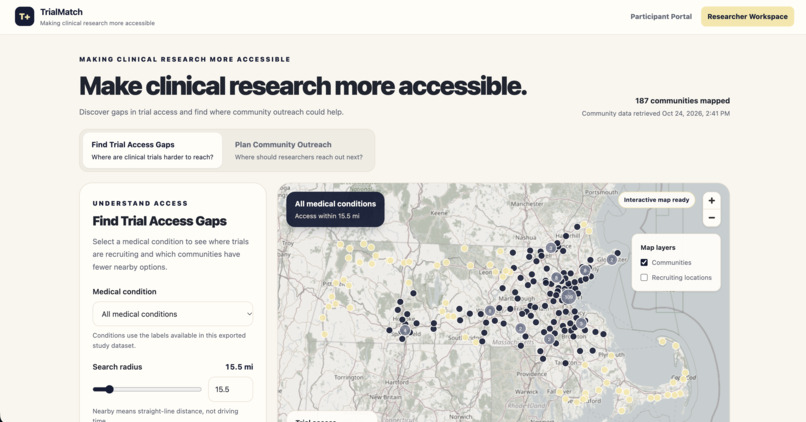Zoom in the map with plus button
Viewport: 806px width, 422px height.
coord(711,201)
